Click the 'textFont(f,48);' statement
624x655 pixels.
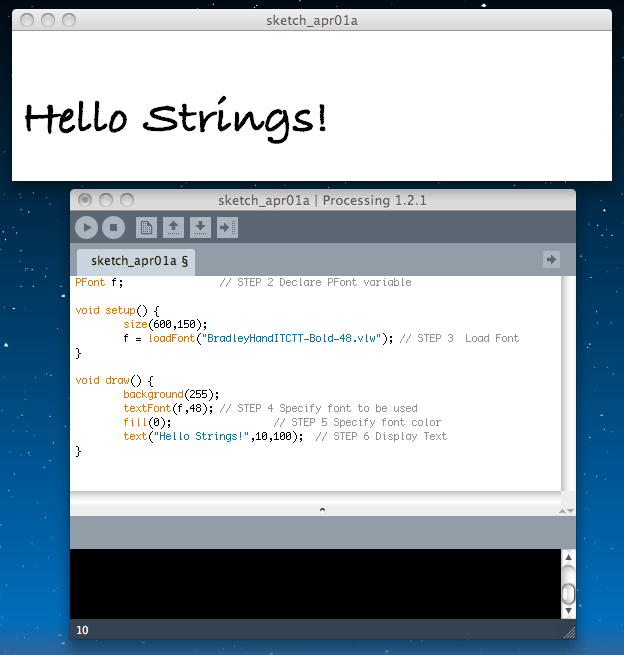point(168,408)
